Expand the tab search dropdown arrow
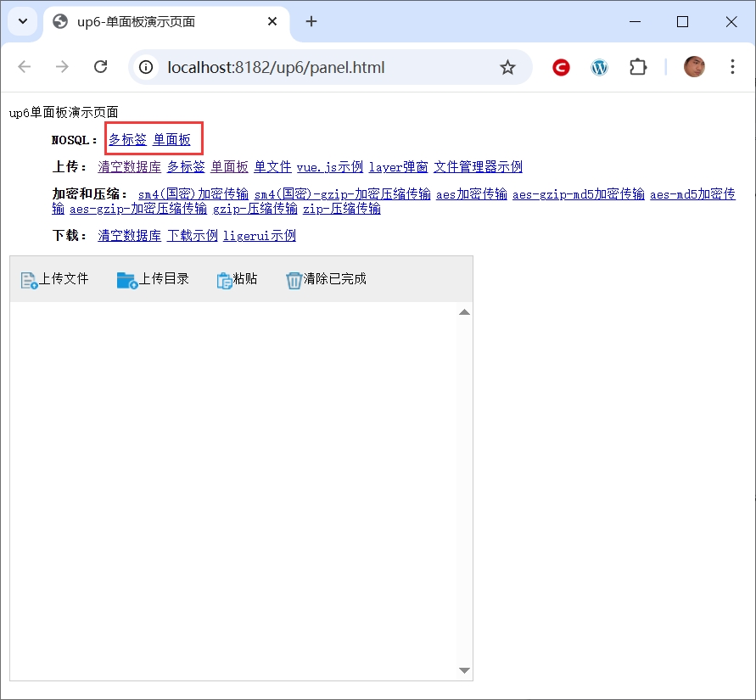The width and height of the screenshot is (756, 700). click(23, 21)
